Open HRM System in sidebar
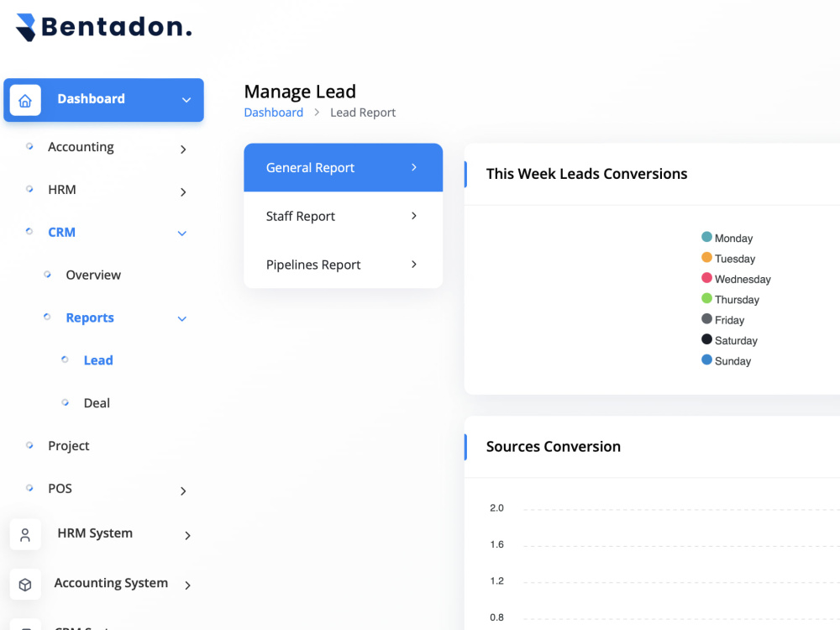The width and height of the screenshot is (840, 630). (95, 533)
